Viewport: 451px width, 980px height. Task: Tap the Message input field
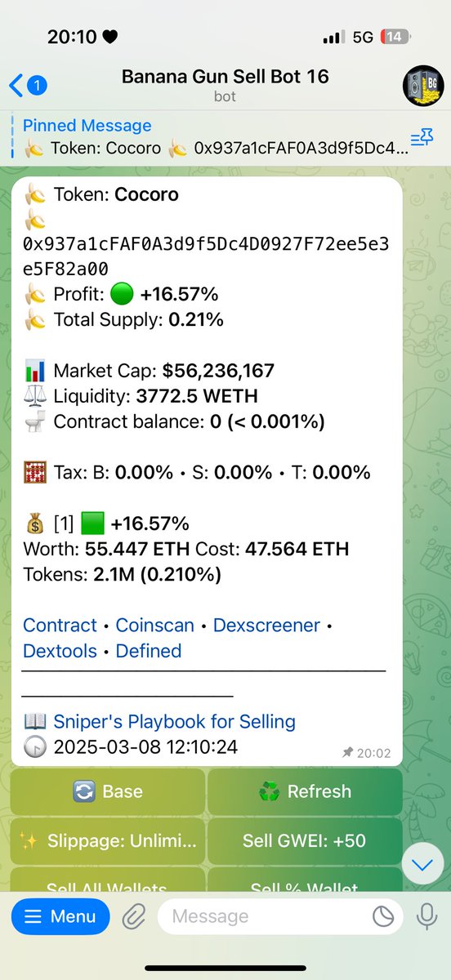click(x=280, y=916)
